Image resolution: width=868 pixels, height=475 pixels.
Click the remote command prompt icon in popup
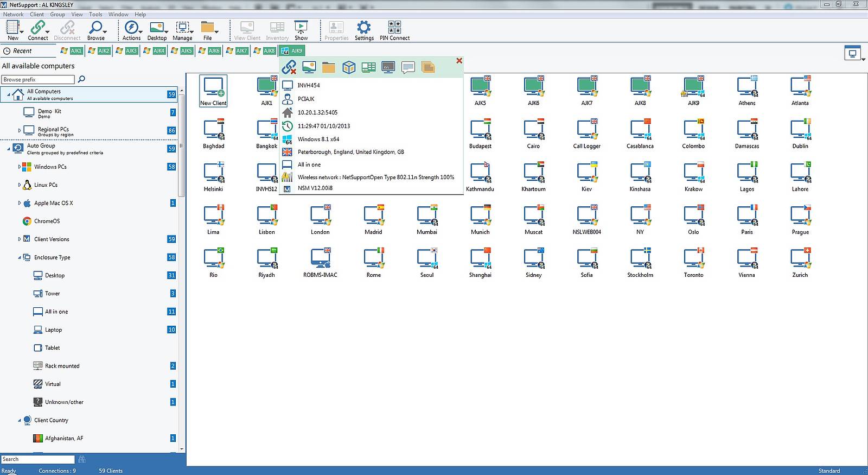(x=388, y=67)
